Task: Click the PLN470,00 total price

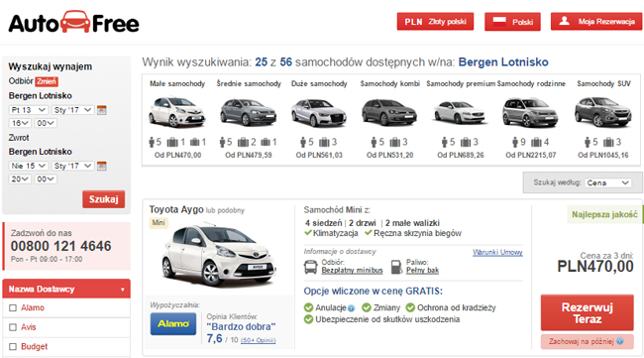Action: click(595, 267)
